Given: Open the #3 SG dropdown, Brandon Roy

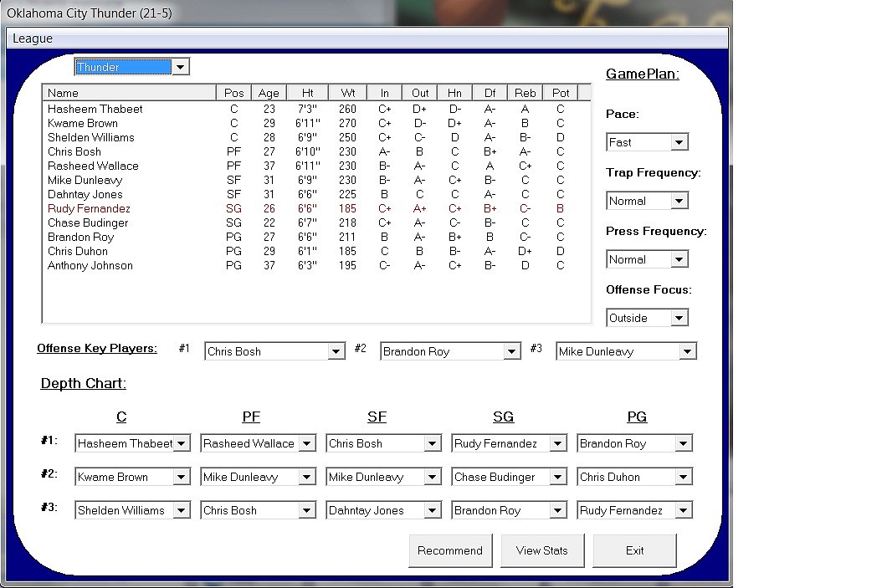Looking at the screenshot, I should (509, 510).
